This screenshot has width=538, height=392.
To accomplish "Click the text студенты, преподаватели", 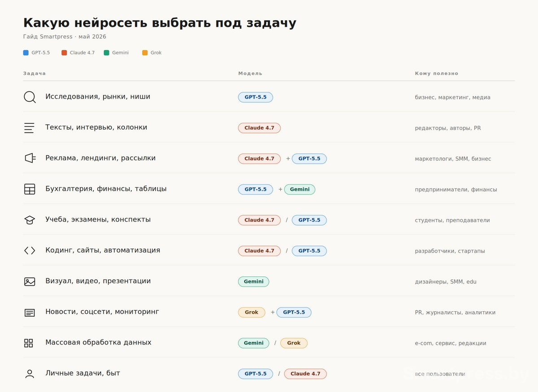I will pos(452,221).
